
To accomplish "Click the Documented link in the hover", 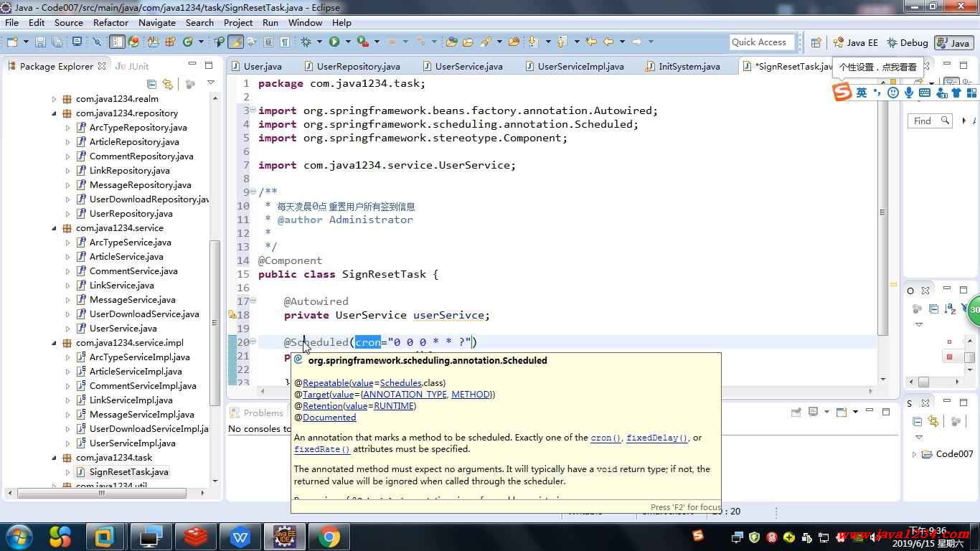I will point(329,418).
